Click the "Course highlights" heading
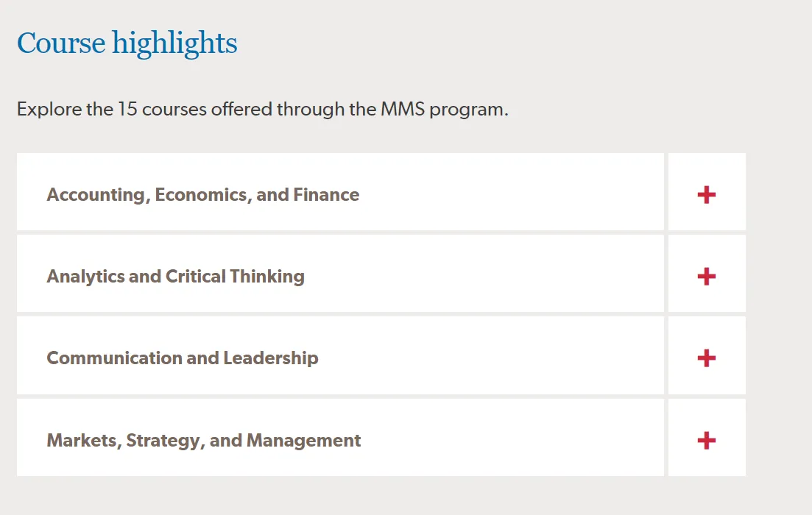Screen dimensions: 812x515 [x=127, y=43]
